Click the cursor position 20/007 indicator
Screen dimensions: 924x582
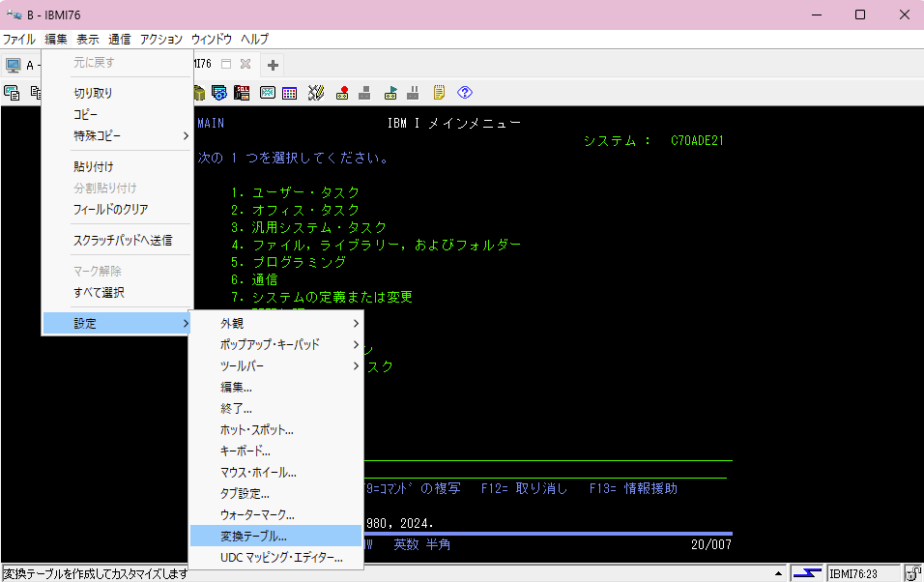pos(711,545)
